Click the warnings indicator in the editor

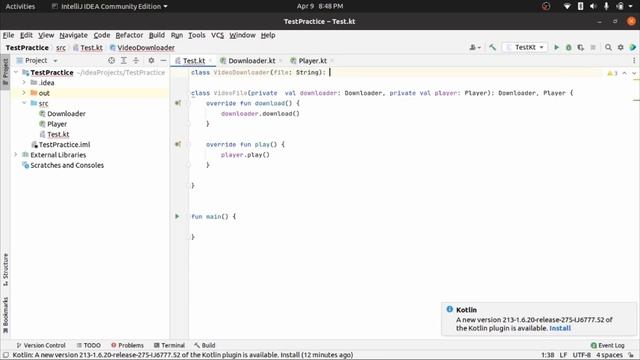click(x=612, y=73)
